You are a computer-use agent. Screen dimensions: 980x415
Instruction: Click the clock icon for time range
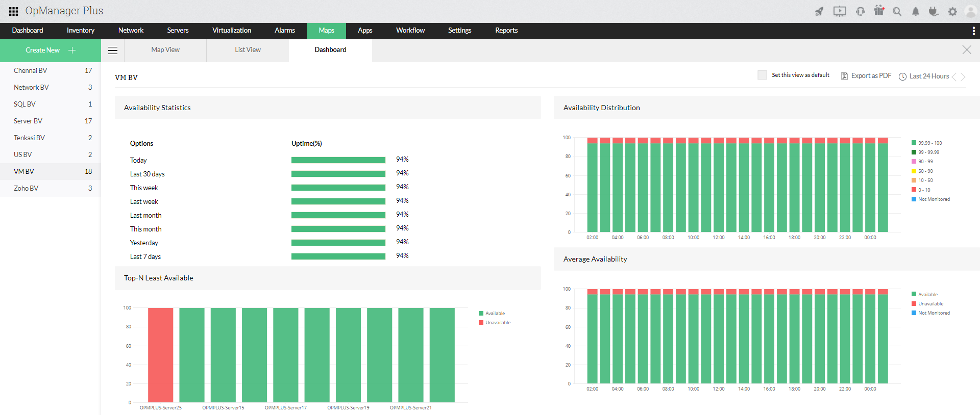(902, 76)
